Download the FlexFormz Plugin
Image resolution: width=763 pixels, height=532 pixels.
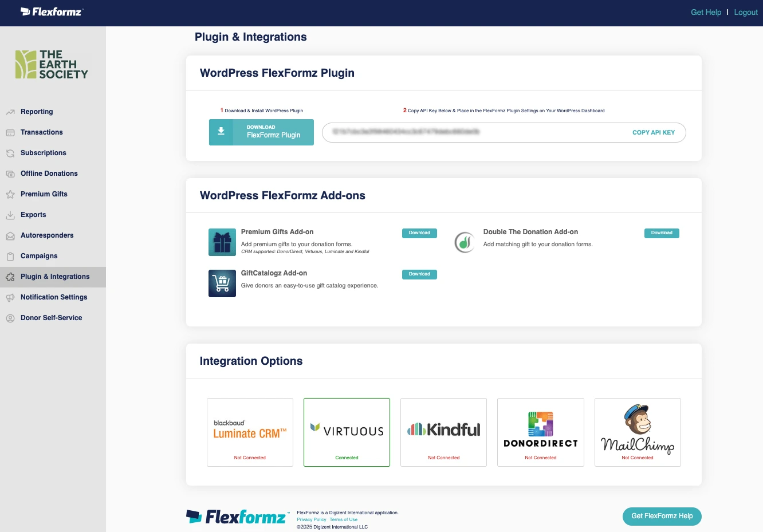(261, 132)
